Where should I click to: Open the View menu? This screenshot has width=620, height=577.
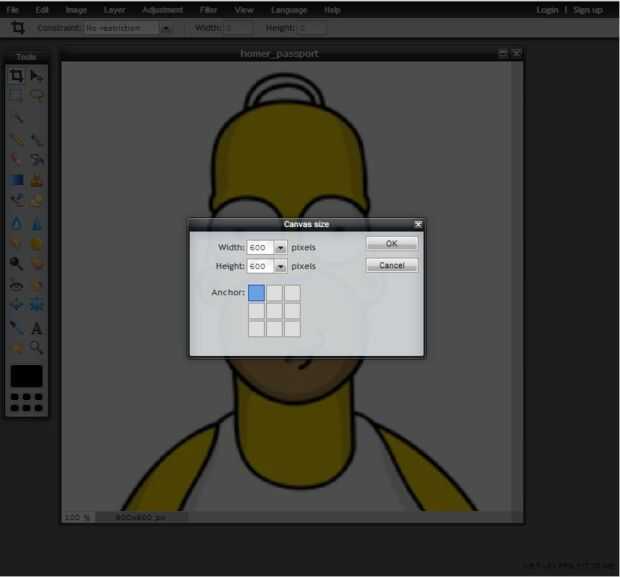[244, 10]
